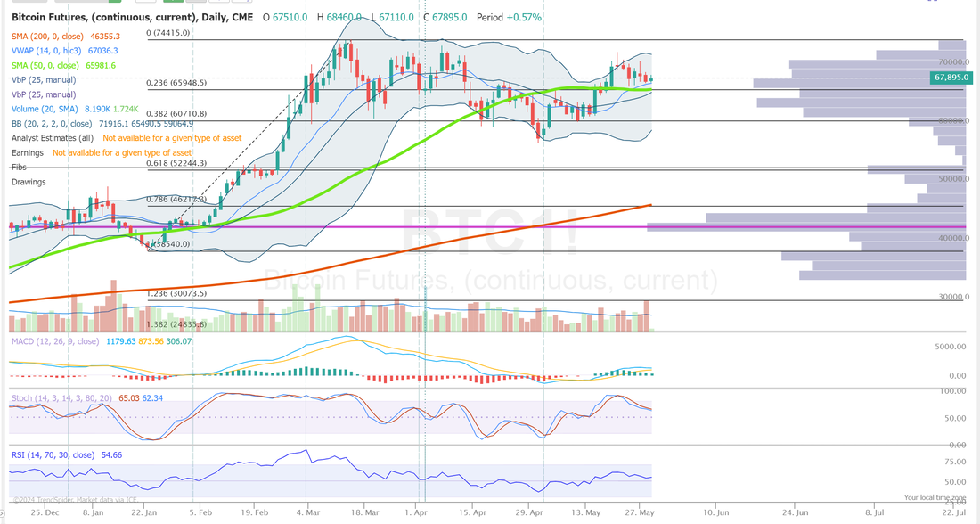Image resolution: width=980 pixels, height=524 pixels.
Task: Click the 24. Jun date on time axis
Action: point(795,512)
